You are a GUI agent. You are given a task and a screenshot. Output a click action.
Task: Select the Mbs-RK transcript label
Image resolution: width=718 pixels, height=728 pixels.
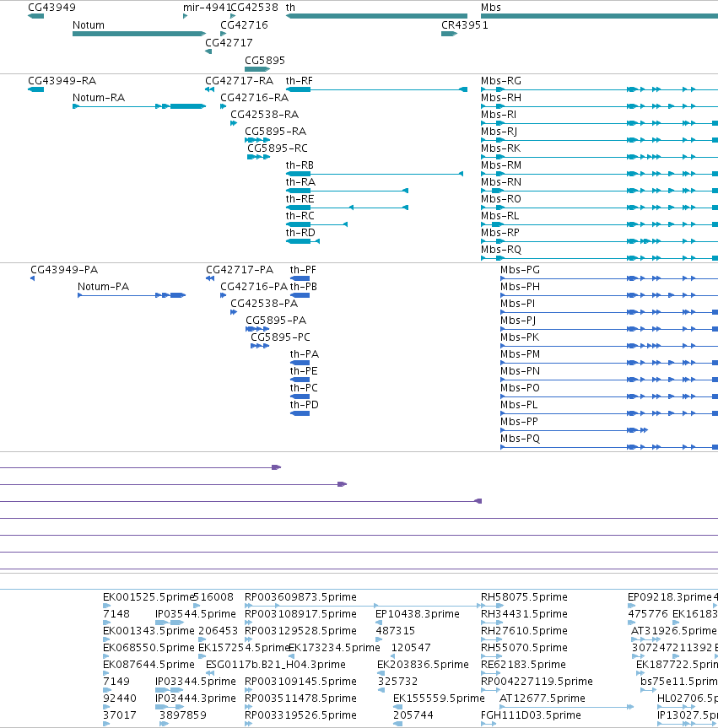(x=500, y=148)
